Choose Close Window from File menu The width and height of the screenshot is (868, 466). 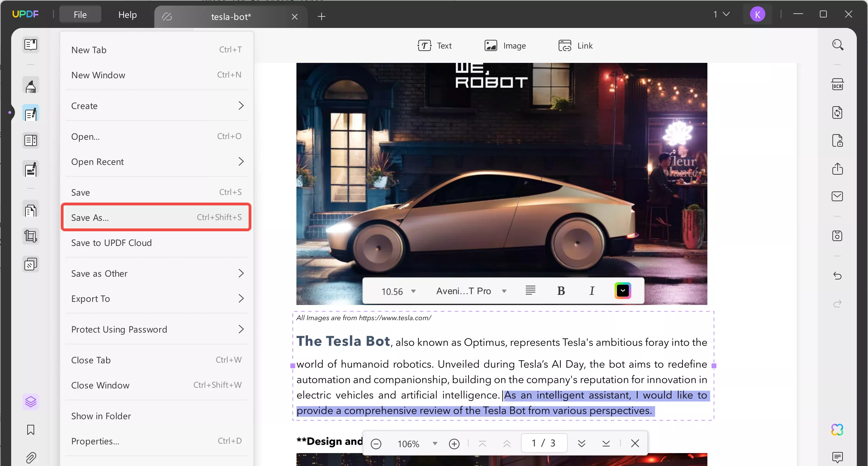pyautogui.click(x=156, y=385)
